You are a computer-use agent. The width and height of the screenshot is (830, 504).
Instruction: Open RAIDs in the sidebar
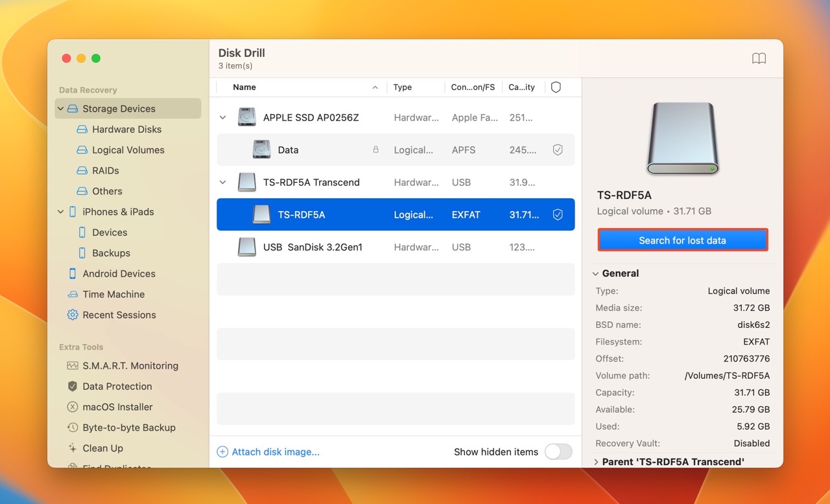pos(106,171)
